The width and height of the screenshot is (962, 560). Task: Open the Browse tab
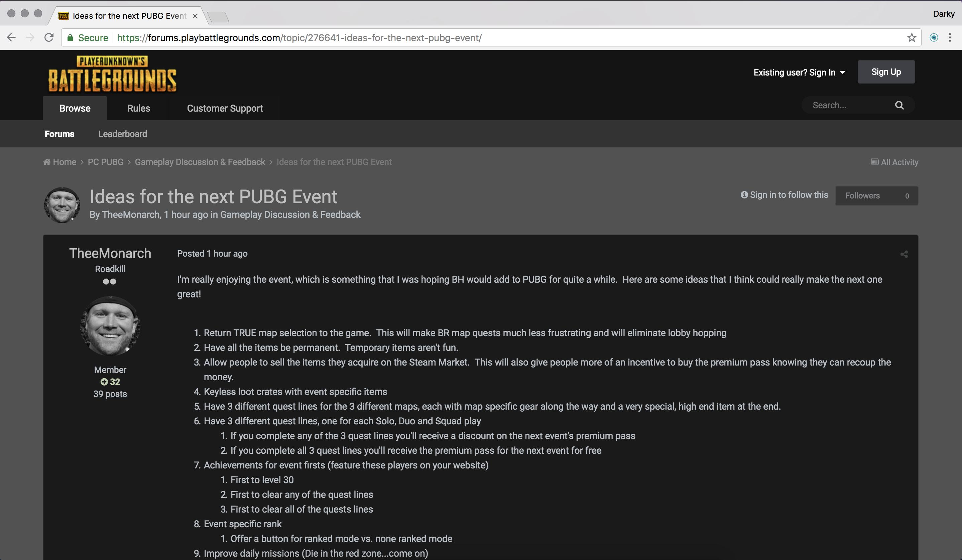coord(75,108)
